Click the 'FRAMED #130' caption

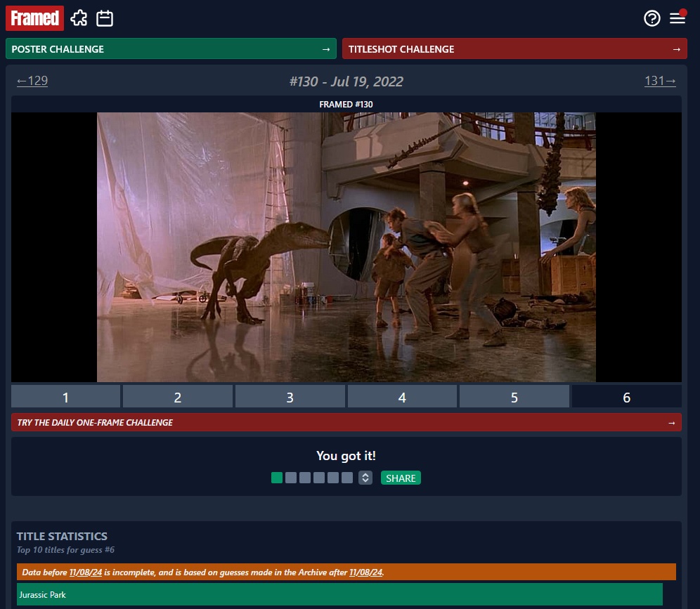point(346,105)
